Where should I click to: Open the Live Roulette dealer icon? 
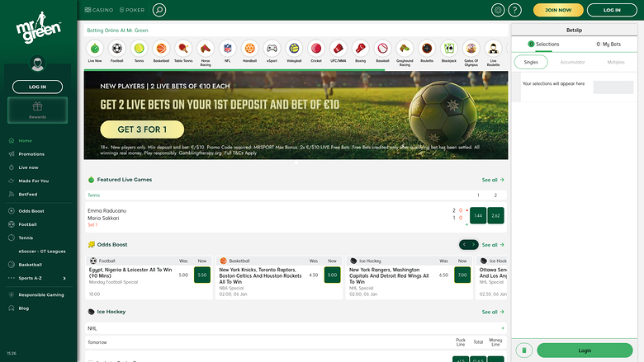[x=493, y=49]
